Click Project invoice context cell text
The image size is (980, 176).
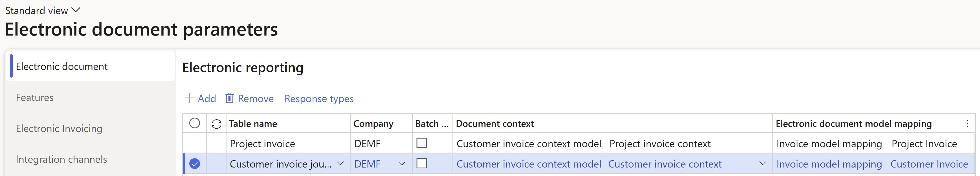(x=660, y=144)
